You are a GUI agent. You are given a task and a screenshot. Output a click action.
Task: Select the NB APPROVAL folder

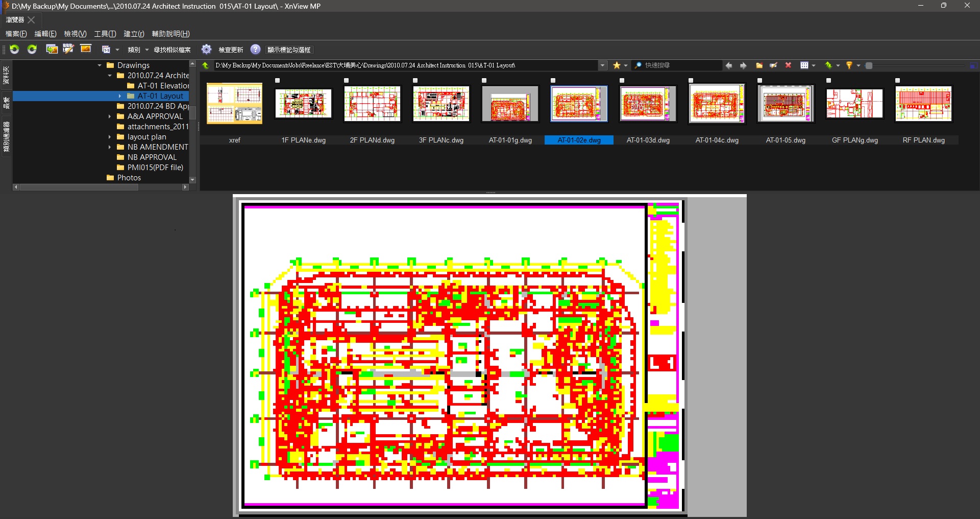point(152,157)
